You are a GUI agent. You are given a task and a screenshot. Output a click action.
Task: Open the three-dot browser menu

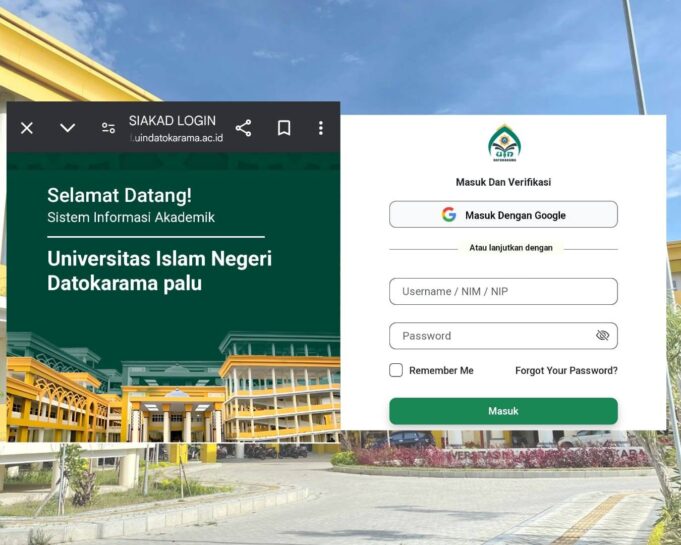coord(321,128)
